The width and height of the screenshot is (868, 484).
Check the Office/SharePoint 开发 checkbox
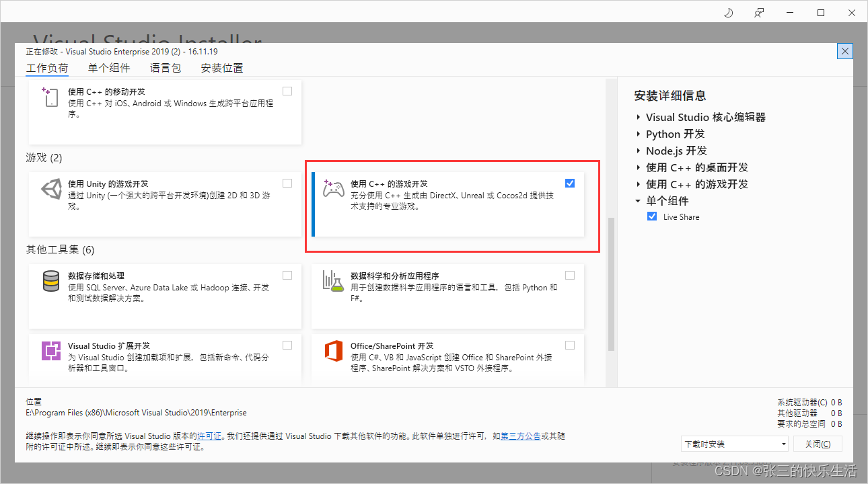(570, 345)
